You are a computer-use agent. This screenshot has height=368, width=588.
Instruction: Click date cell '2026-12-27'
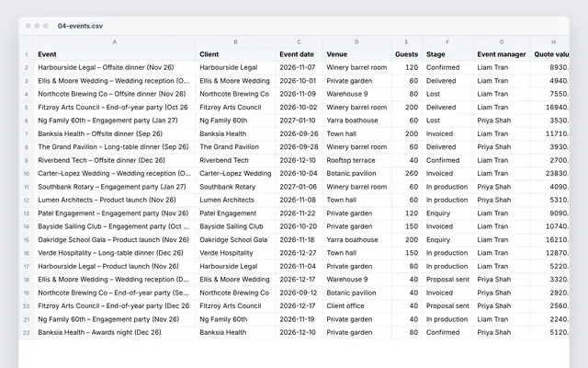pyautogui.click(x=299, y=253)
